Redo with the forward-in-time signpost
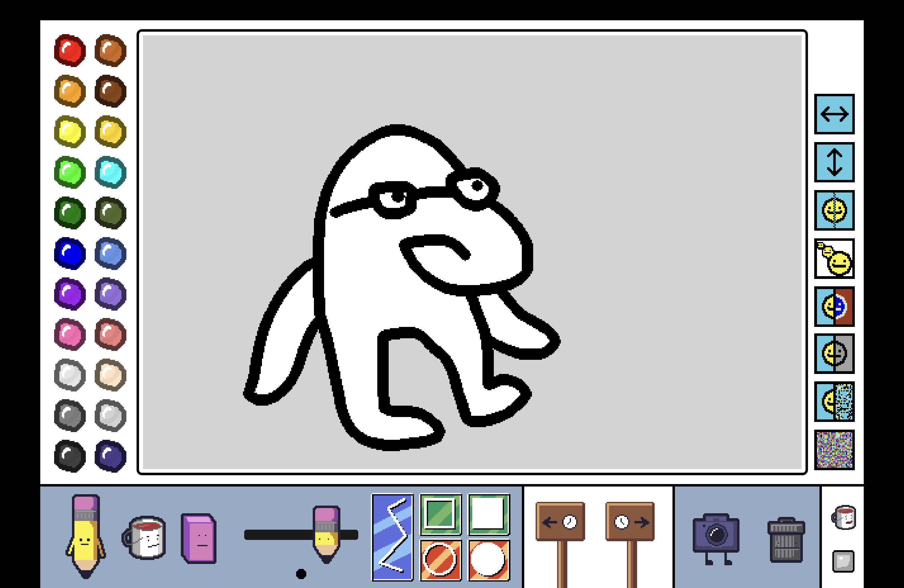Image resolution: width=904 pixels, height=588 pixels. coord(630,522)
